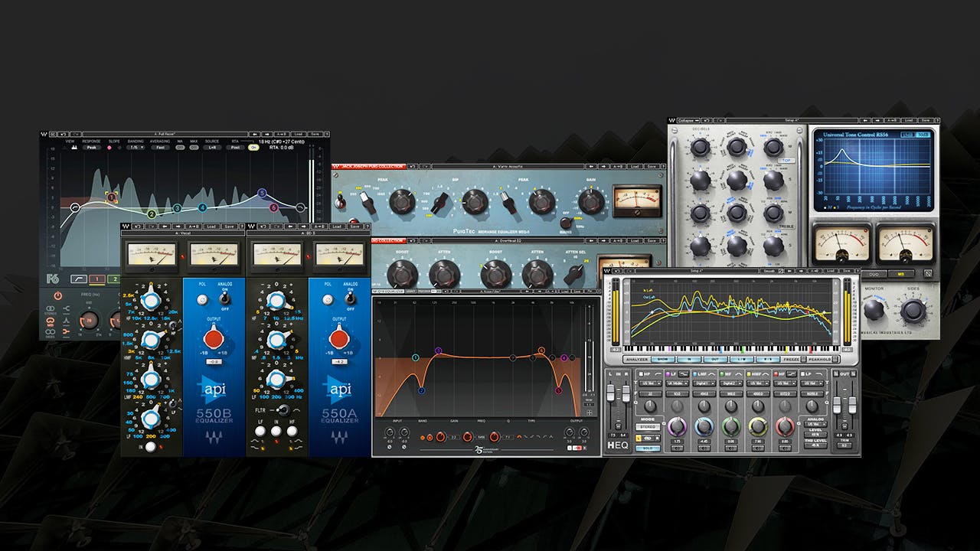The image size is (980, 551).
Task: Select band node 9 in Q10 graph
Action: pyautogui.click(x=552, y=357)
